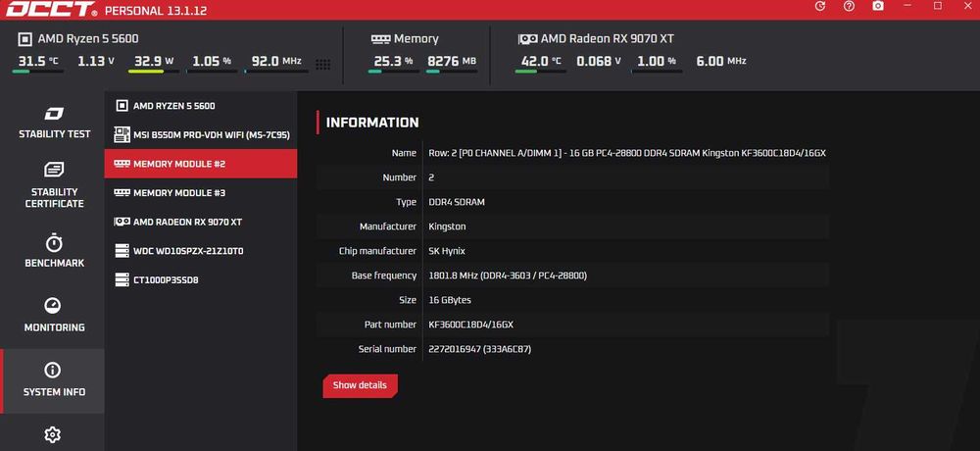Select CT1000P3SSD8 drive entry
Screen dimensions: 980x451
tap(201, 279)
